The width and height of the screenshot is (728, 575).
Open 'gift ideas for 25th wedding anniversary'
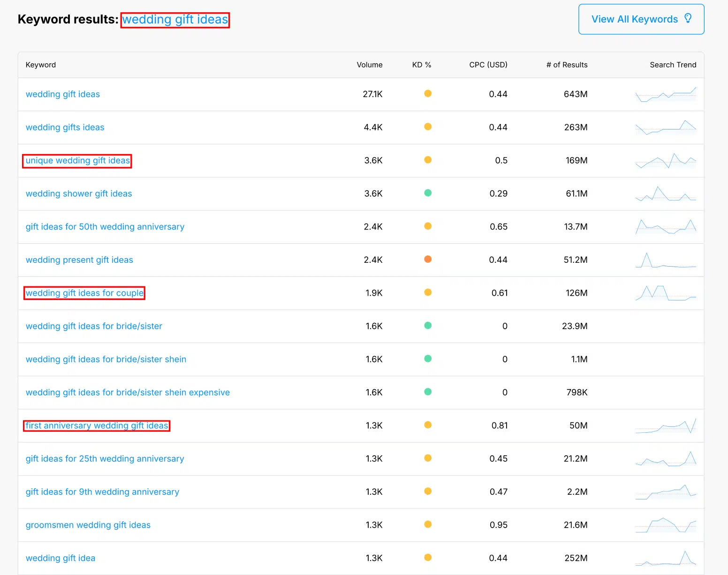(105, 459)
